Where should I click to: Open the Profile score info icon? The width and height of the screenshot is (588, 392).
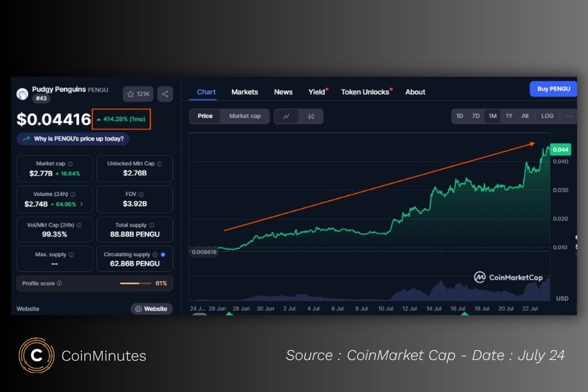click(x=59, y=283)
